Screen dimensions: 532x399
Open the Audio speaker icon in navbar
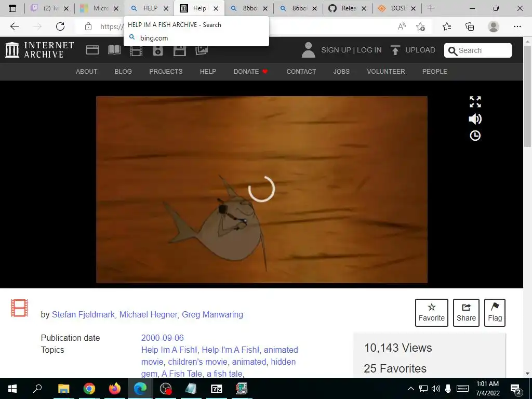pos(158,51)
